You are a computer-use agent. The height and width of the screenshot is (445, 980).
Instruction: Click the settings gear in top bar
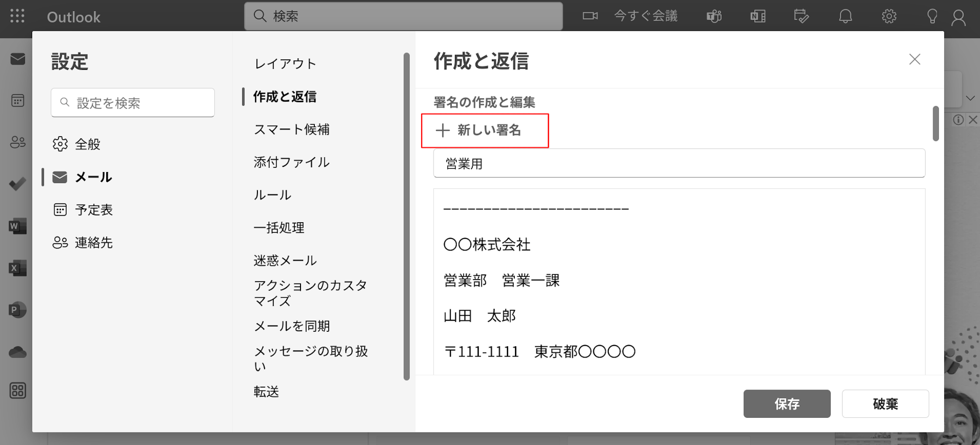889,16
